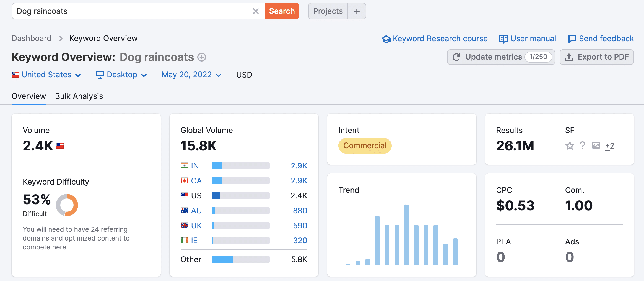
Task: Click the User manual book icon
Action: click(503, 39)
